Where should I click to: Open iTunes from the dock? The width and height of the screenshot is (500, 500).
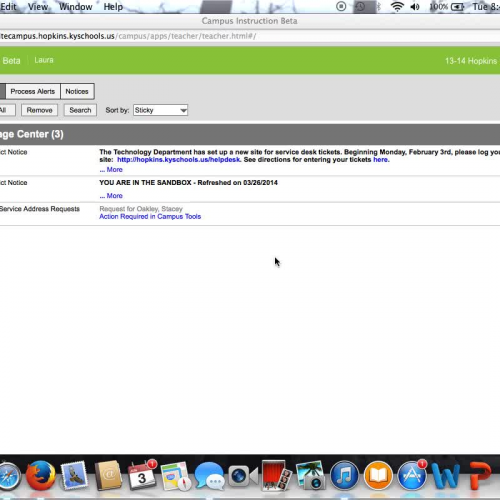point(344,476)
